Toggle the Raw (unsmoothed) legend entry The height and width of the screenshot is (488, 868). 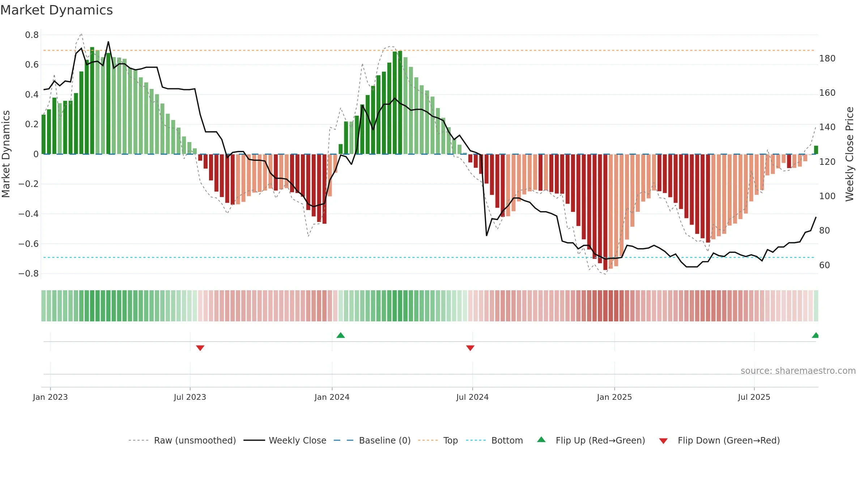click(182, 440)
